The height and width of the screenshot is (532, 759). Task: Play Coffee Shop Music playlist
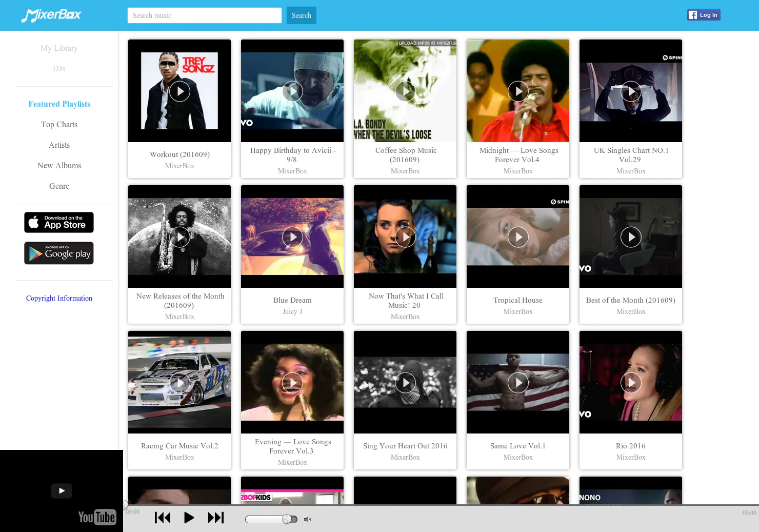405,91
